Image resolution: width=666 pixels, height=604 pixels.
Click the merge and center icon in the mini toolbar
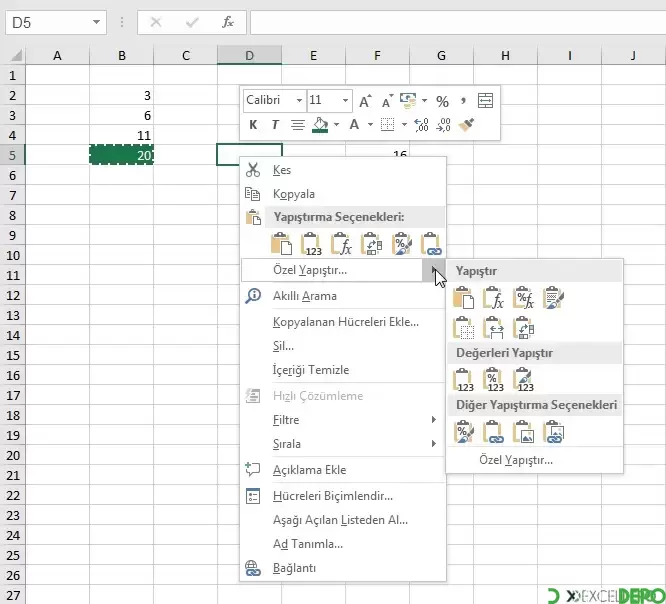coord(485,101)
